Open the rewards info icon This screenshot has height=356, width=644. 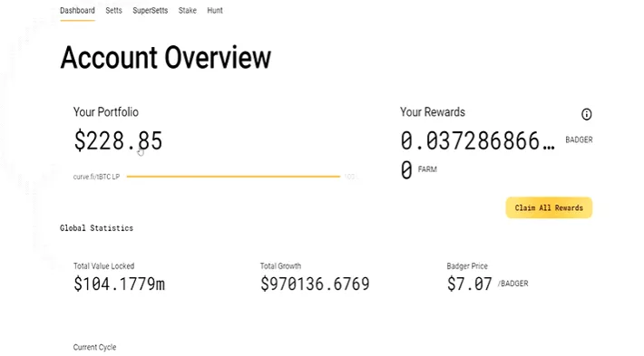point(586,114)
